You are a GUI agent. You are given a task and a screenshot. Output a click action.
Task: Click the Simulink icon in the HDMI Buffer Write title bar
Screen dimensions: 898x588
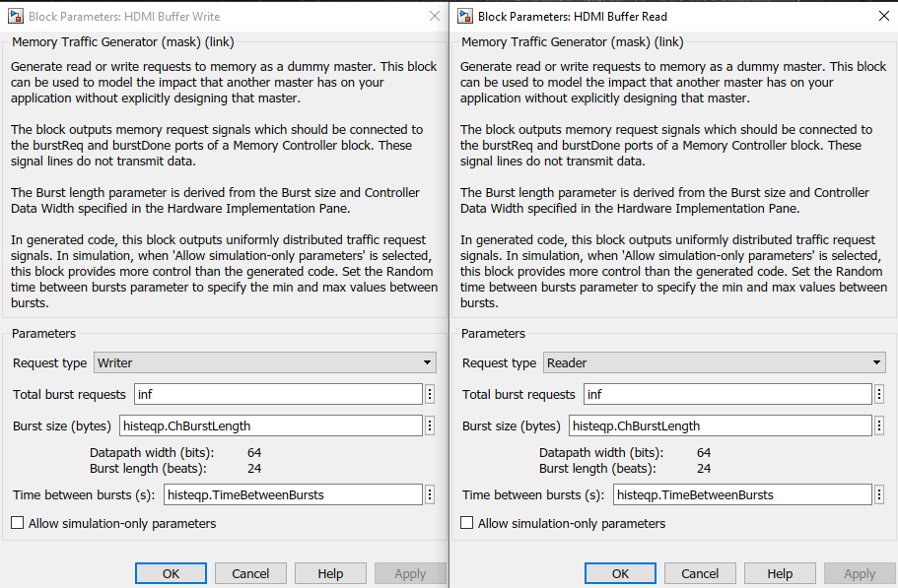[x=14, y=17]
